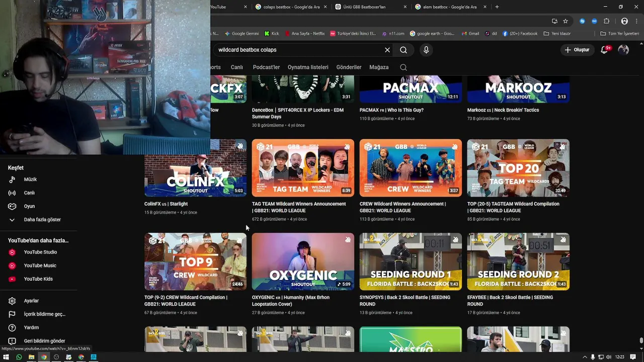Screen dimensions: 644x362
Task: Click the taskbar clock showing 12:23
Action: [619, 357]
